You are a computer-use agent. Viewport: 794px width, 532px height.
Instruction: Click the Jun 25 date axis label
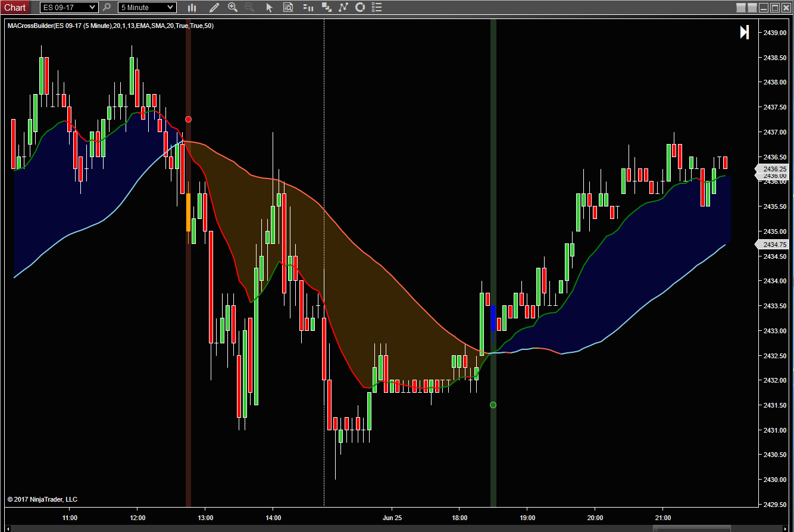point(392,518)
